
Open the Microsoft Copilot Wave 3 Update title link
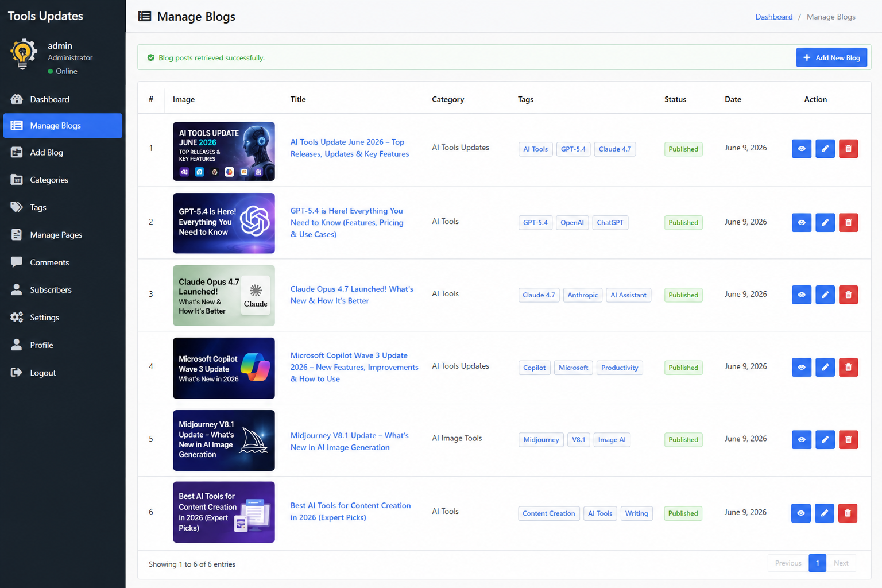point(354,367)
